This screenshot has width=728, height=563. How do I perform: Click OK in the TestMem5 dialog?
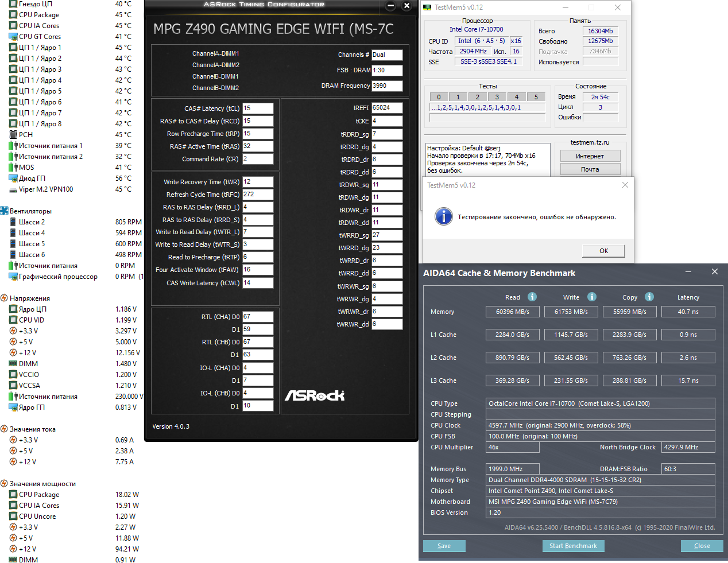pos(603,251)
